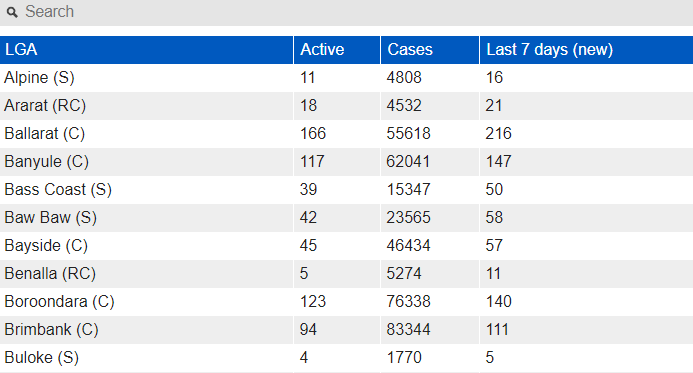The width and height of the screenshot is (693, 373).
Task: Click Ballarat last 7 days value 216
Action: tap(499, 133)
